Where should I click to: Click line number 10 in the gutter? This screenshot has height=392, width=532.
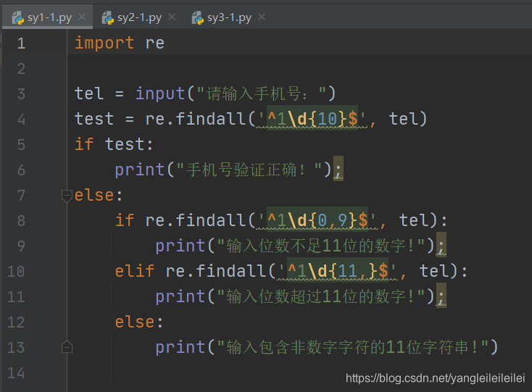[x=16, y=272]
